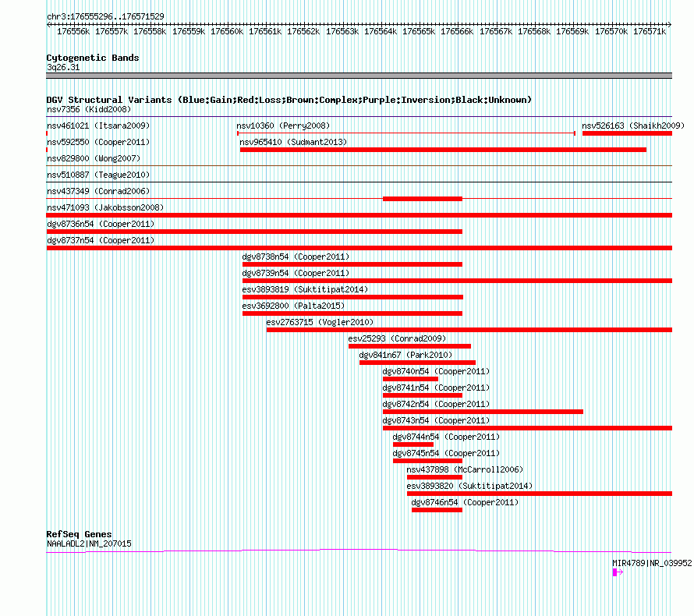This screenshot has width=694, height=616.
Task: Click the nsv7356 (Kidd2008) variant label
Action: coord(89,109)
